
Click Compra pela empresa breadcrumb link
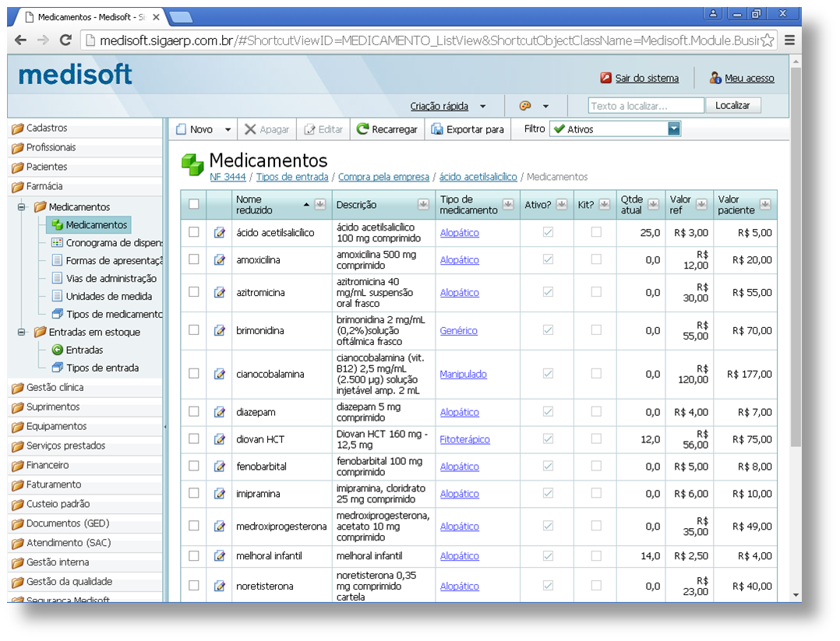(x=383, y=177)
